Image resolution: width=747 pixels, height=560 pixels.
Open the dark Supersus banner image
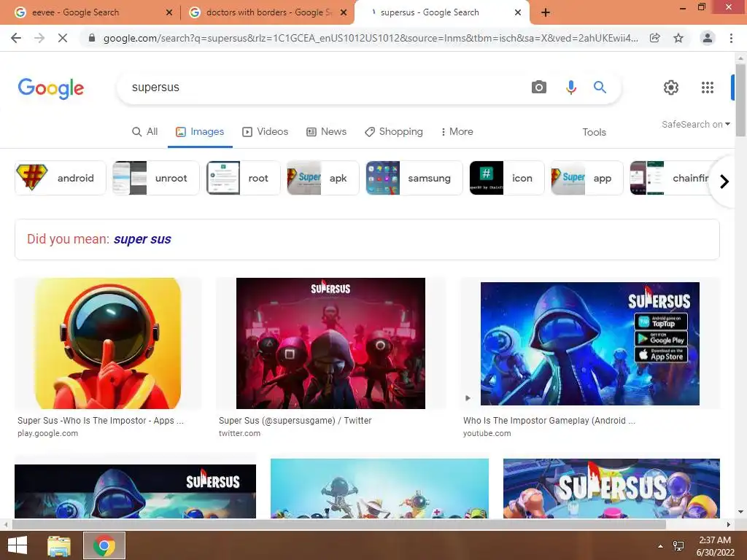pyautogui.click(x=135, y=491)
